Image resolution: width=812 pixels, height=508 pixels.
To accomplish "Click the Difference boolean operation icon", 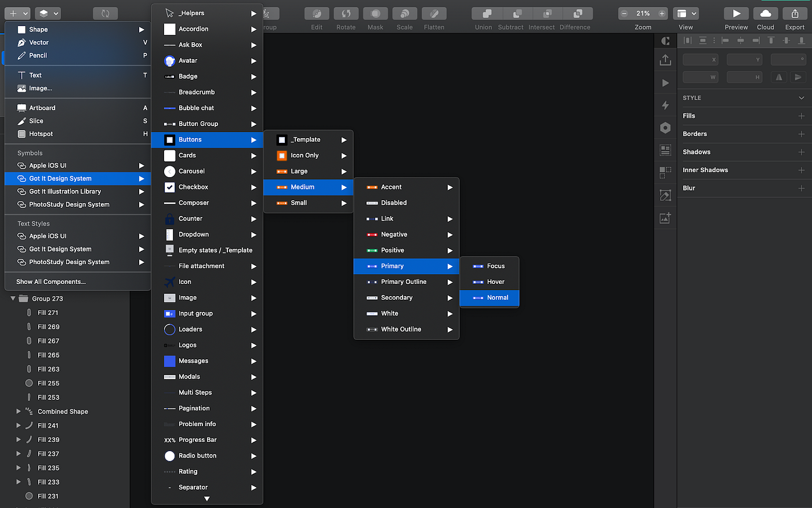I will [x=578, y=13].
